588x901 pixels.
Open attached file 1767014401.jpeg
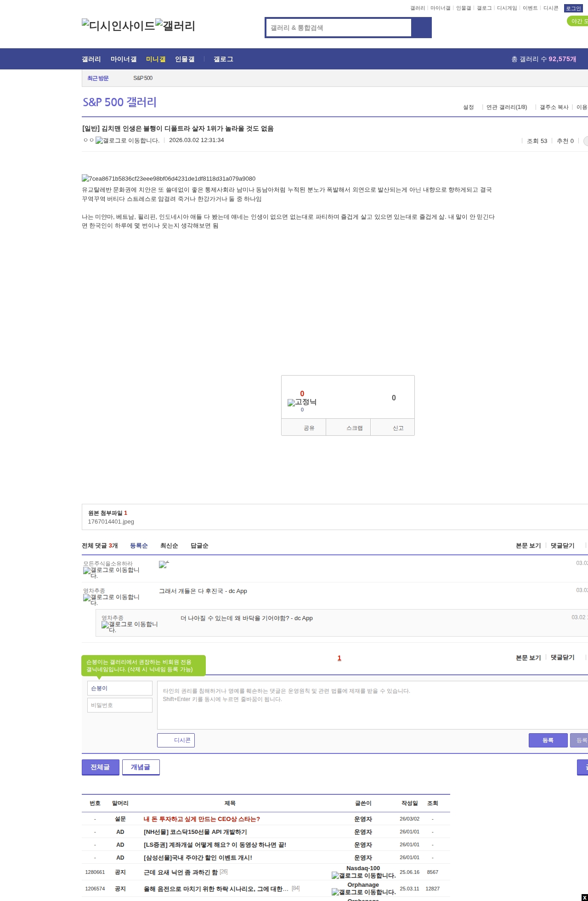[111, 522]
